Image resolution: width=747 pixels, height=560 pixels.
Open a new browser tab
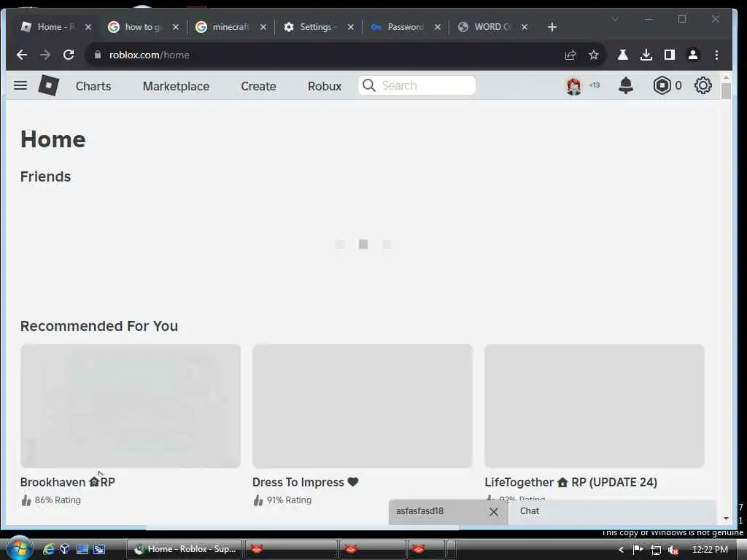point(552,27)
